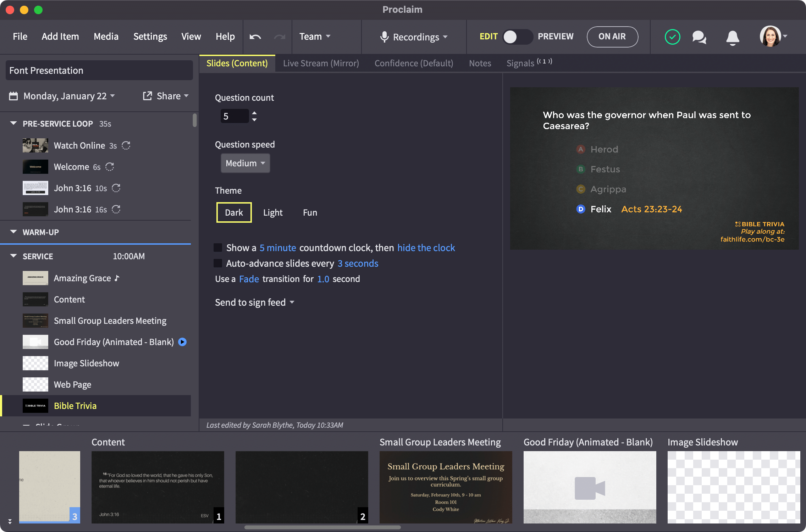Toggle the Edit/Preview switch
Screen dimensions: 806x532
coord(517,37)
